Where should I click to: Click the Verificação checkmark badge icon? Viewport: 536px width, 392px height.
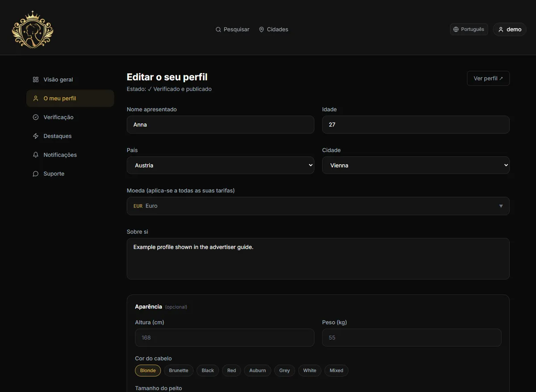point(36,117)
